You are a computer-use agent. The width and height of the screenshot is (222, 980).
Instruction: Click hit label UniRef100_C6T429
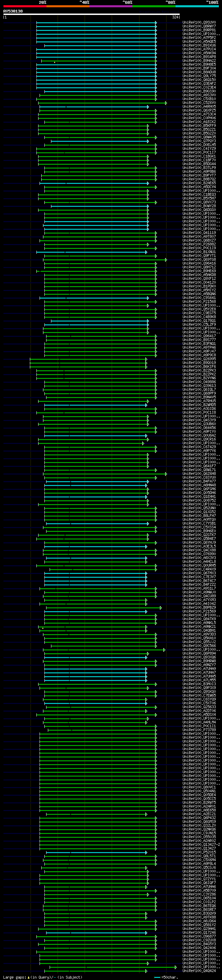click(x=199, y=447)
